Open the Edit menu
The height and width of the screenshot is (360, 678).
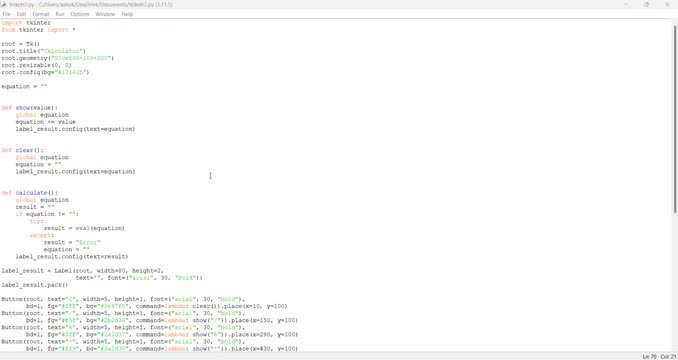click(21, 14)
